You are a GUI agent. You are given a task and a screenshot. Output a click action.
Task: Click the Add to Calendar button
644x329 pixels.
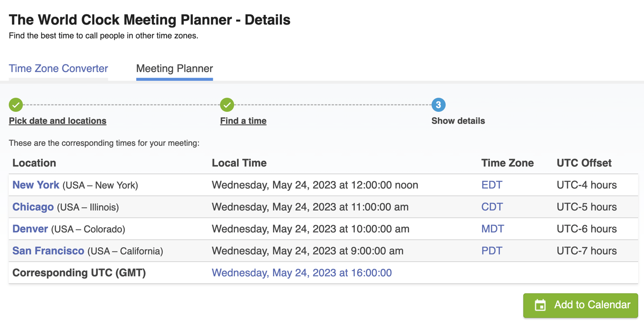[x=581, y=305]
